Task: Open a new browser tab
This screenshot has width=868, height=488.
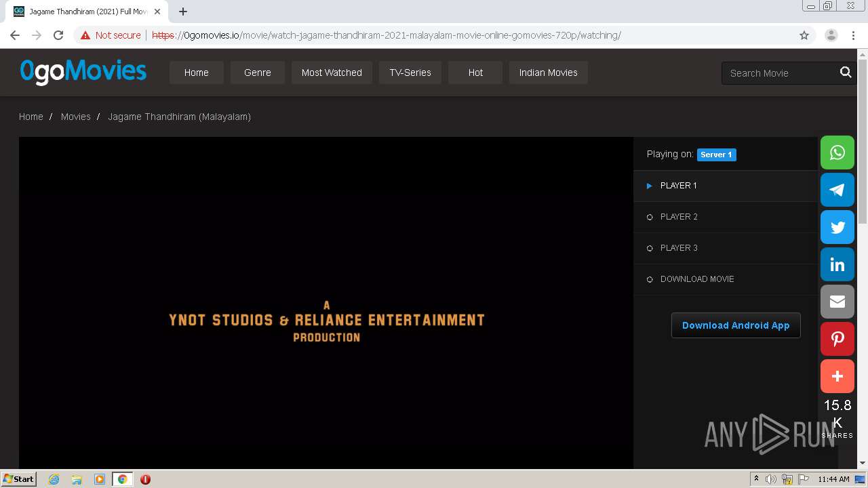Action: point(183,12)
